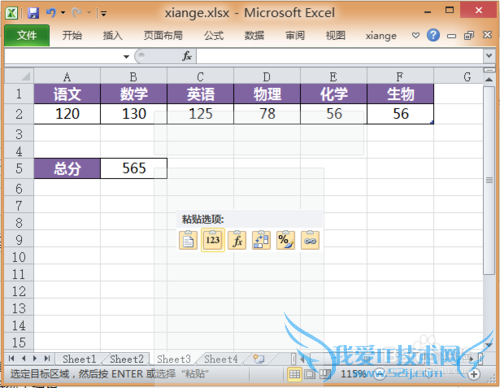Go to the next sheet tab

coord(35,358)
